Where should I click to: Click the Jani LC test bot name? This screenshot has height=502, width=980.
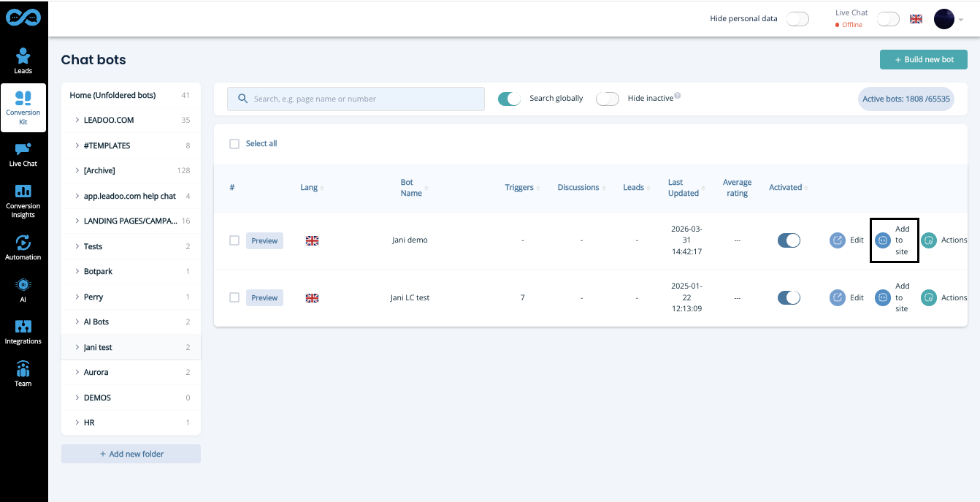(410, 298)
